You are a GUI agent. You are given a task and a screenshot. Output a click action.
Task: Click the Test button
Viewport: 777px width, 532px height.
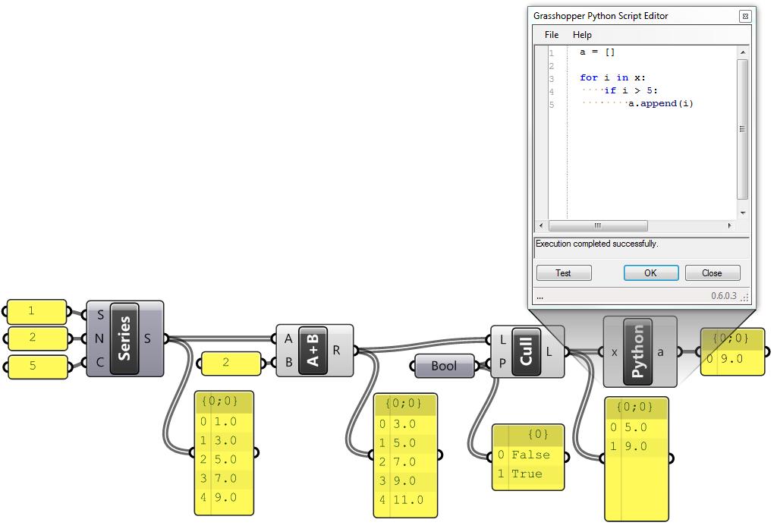coord(564,273)
